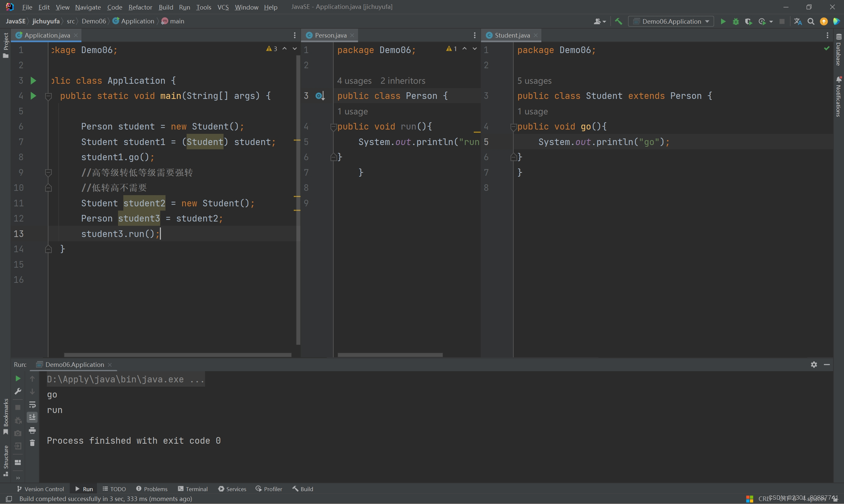Open Project tool window sidebar
Viewport: 844px width, 504px height.
(x=5, y=45)
